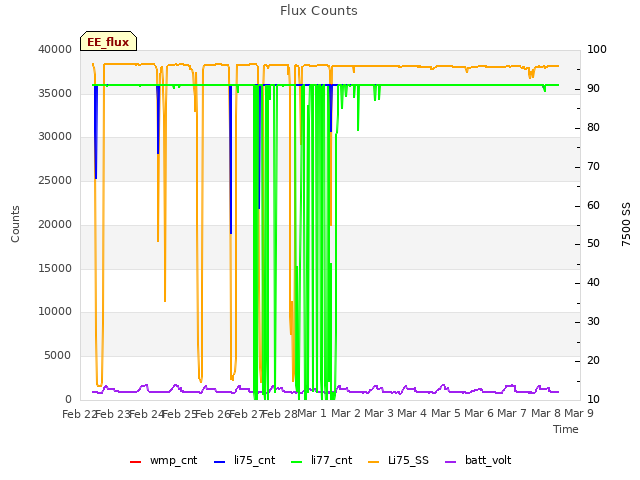The image size is (640, 480).
Task: Click the Mar 6 date label
Action: click(x=479, y=413)
